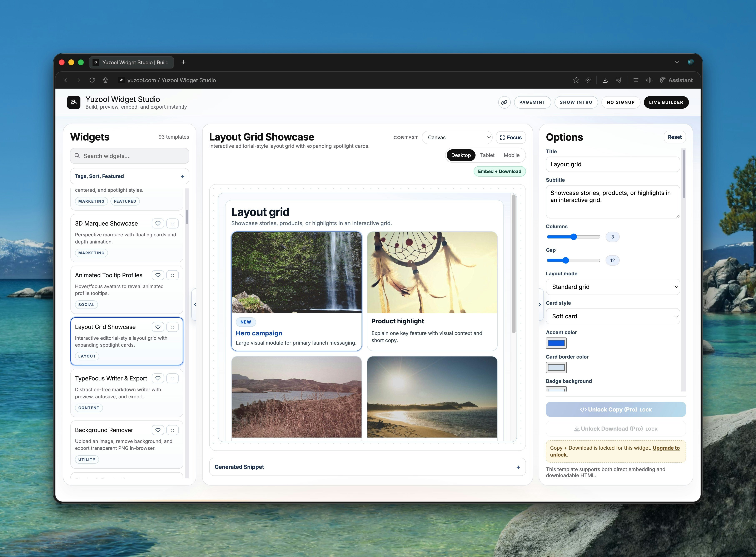Select the Yuzool Widget Studio browser tab
The width and height of the screenshot is (756, 557).
point(131,62)
